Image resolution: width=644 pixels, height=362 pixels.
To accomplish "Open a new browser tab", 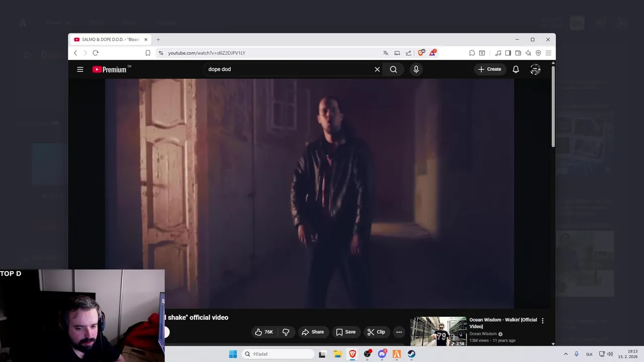I will coord(158,39).
